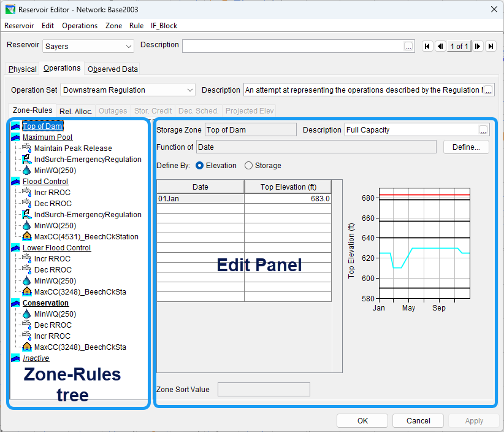Click the MaxCC(4531)_BeechCkStation house icon
Image resolution: width=504 pixels, height=432 pixels.
(27, 237)
